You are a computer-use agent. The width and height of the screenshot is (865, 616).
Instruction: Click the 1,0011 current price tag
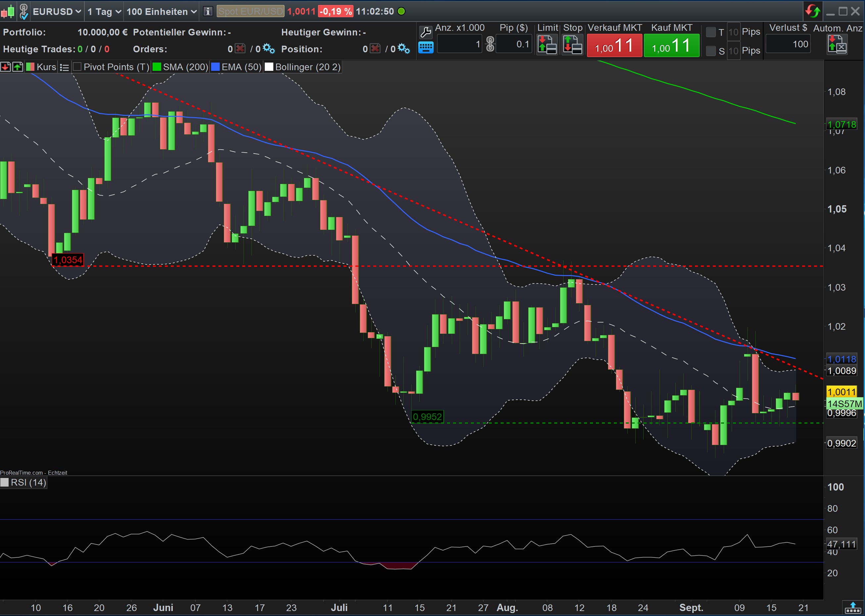[842, 392]
